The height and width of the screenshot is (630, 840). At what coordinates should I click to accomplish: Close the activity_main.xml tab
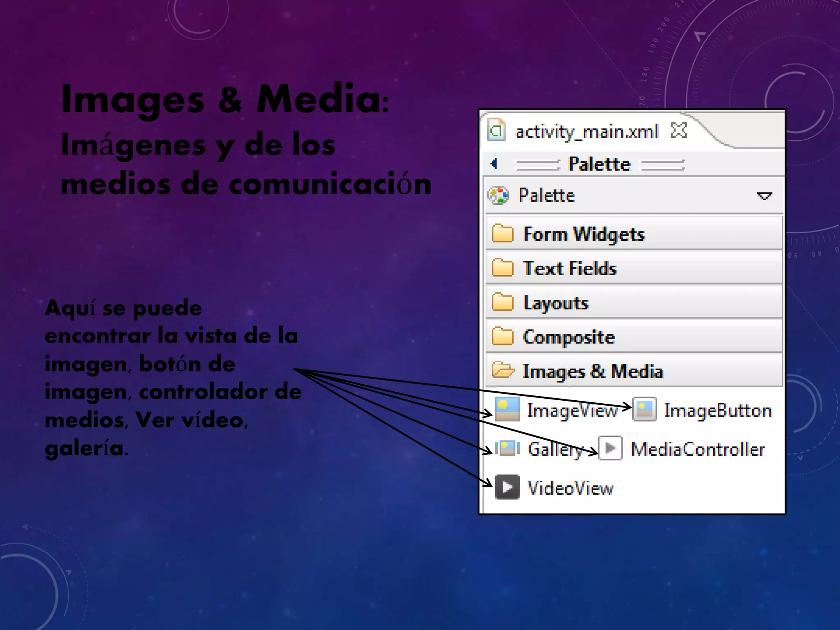[x=679, y=130]
